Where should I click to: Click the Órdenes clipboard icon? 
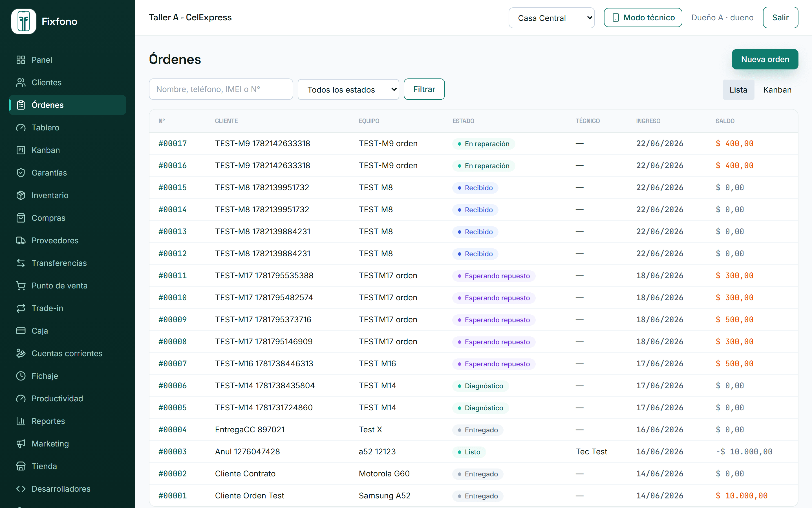pyautogui.click(x=21, y=105)
